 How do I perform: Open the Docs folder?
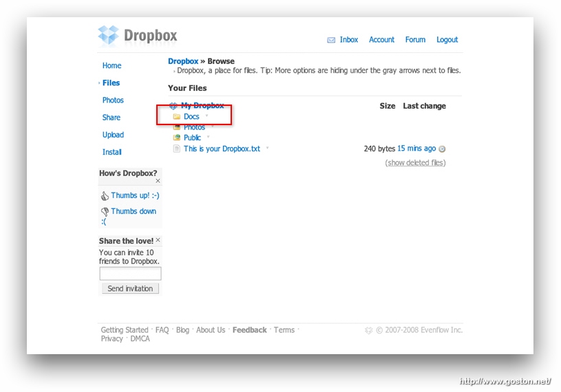click(191, 116)
